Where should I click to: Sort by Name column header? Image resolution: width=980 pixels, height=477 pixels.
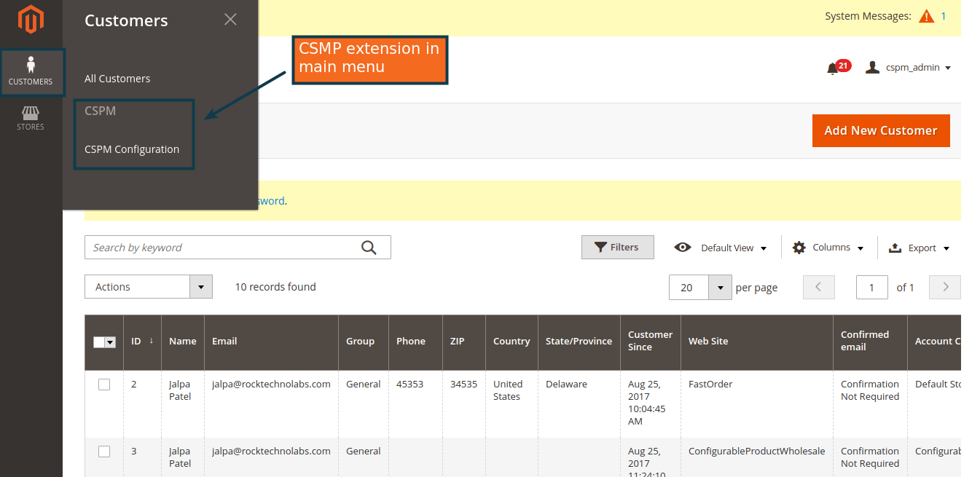[x=183, y=341]
